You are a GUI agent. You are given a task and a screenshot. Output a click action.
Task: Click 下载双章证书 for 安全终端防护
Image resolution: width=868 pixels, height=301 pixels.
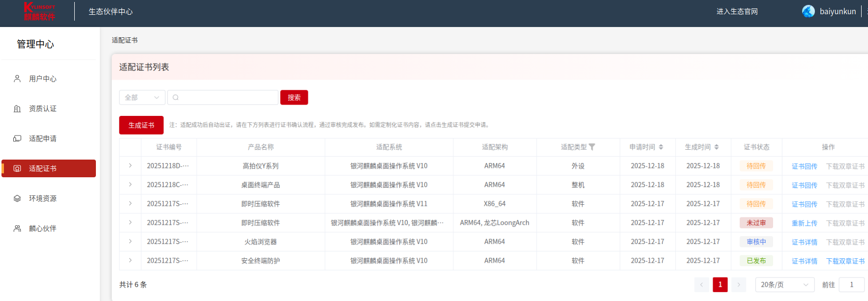coord(845,261)
